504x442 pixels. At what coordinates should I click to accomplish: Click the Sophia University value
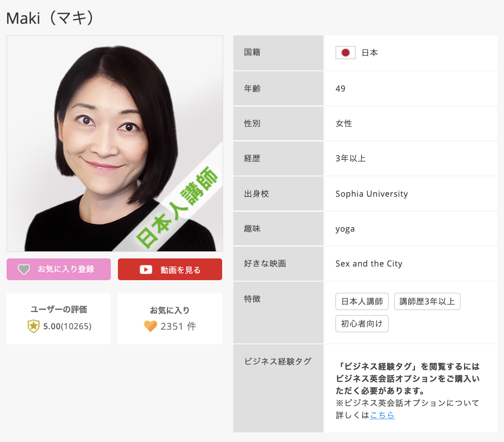(x=371, y=194)
